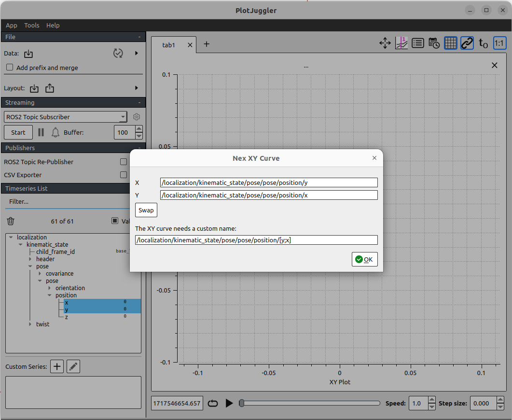Click the trash icon to delete series

point(11,222)
